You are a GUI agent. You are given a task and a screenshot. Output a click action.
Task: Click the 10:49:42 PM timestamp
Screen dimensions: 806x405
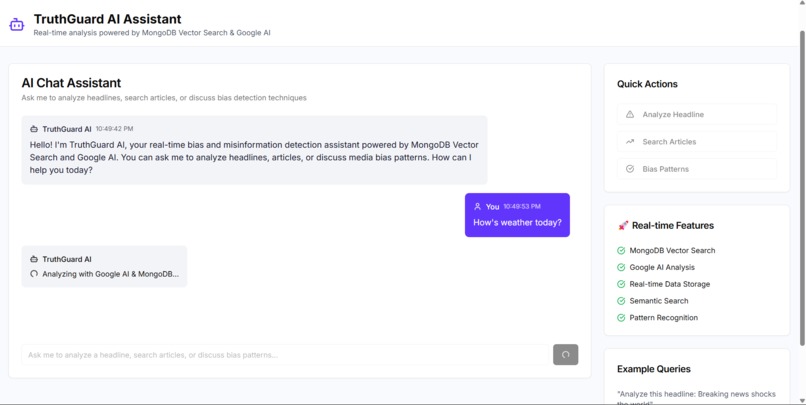[x=114, y=129]
